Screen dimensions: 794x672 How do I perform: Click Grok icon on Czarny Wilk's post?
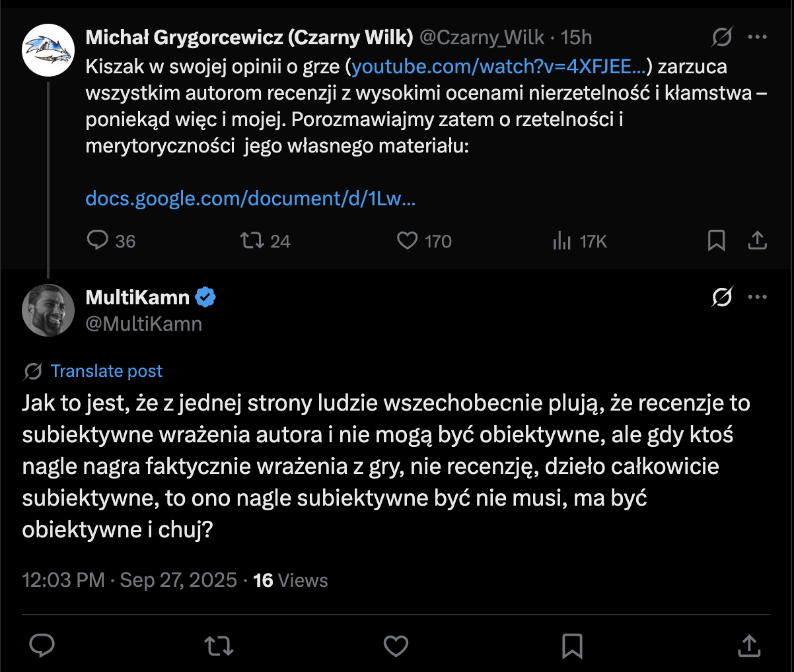[x=721, y=38]
